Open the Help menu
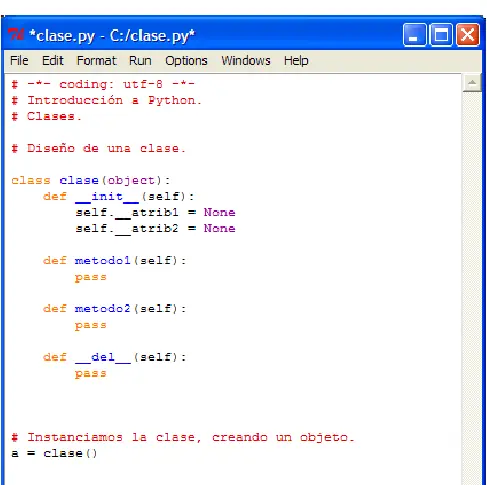 (296, 61)
